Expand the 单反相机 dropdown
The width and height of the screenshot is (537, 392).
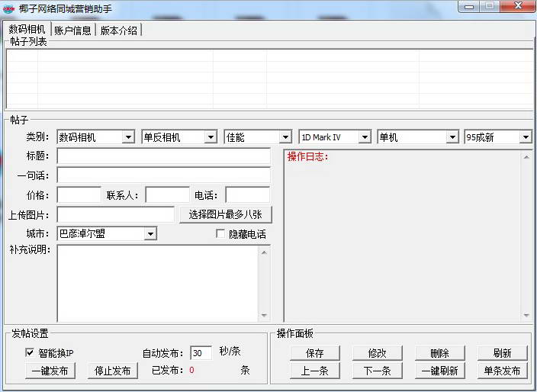pos(178,137)
